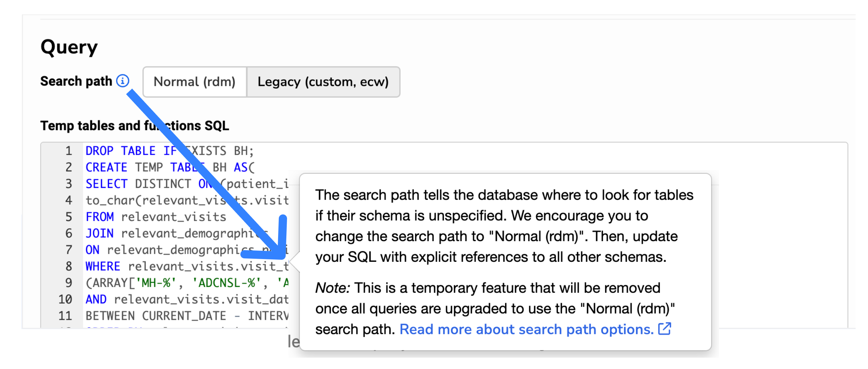Click the "Query" section heading
This screenshot has width=868, height=369.
(69, 47)
